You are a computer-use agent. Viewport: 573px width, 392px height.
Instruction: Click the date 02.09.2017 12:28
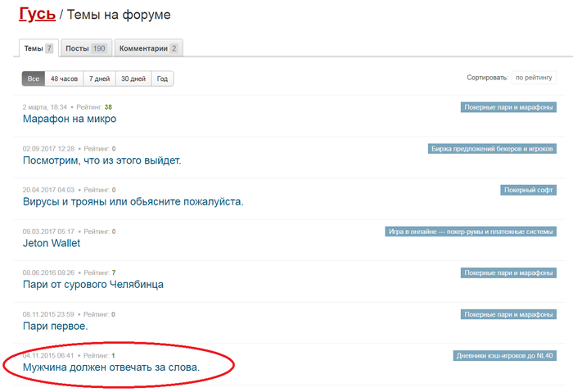[48, 149]
